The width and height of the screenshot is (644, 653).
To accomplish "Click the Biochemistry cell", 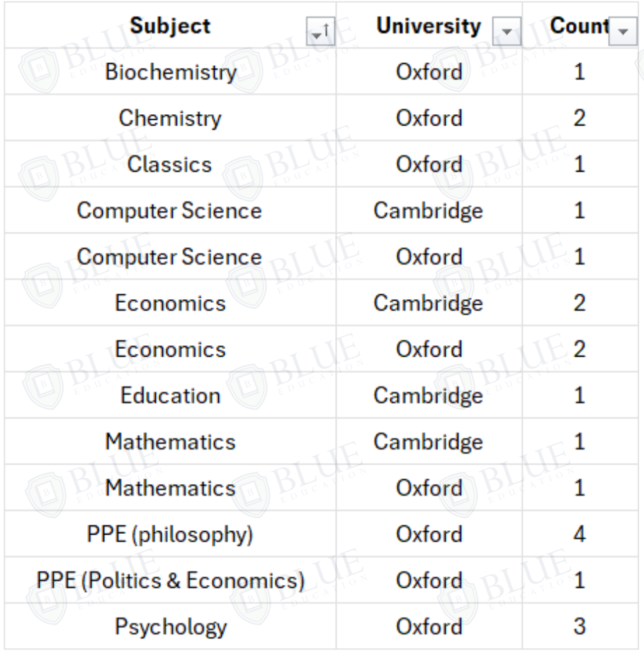I will (x=170, y=72).
